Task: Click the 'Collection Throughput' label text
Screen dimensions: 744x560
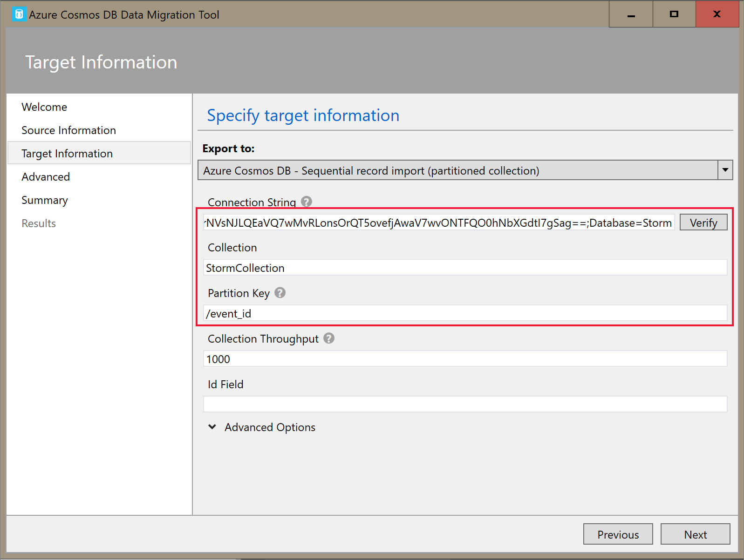Action: tap(263, 339)
